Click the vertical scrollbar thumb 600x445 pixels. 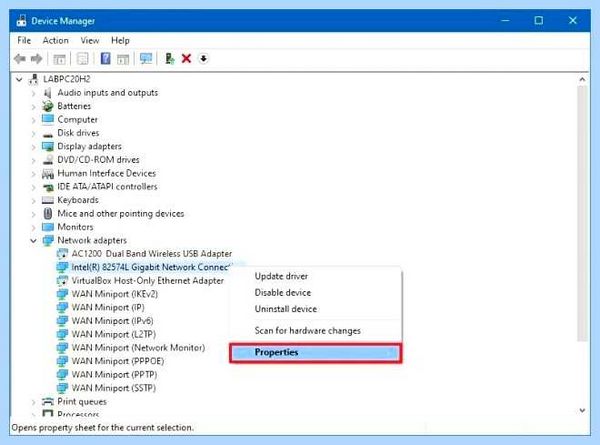pyautogui.click(x=582, y=213)
